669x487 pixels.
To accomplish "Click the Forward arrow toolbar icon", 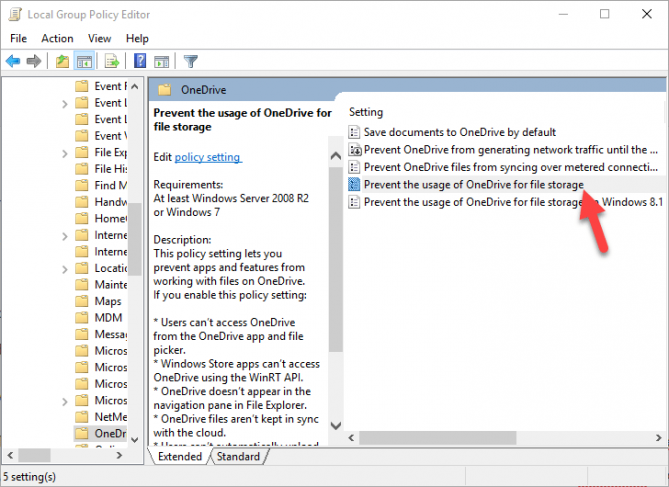I will (34, 61).
